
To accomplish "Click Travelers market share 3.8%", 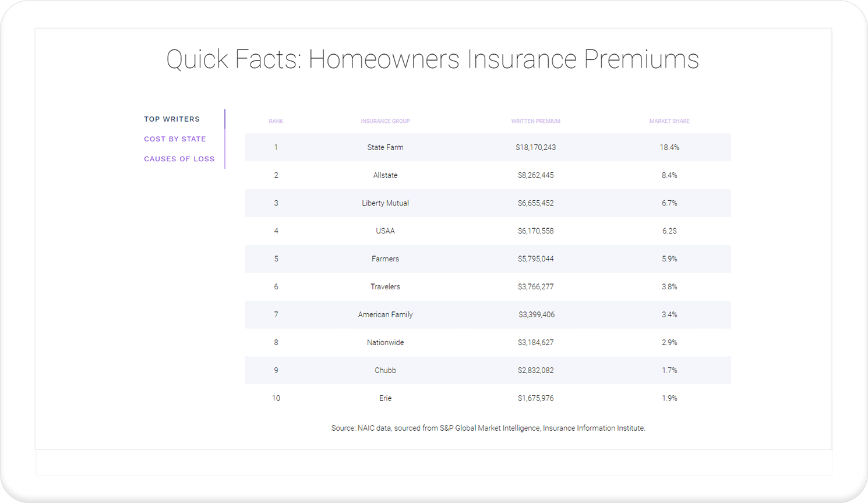I will [669, 287].
